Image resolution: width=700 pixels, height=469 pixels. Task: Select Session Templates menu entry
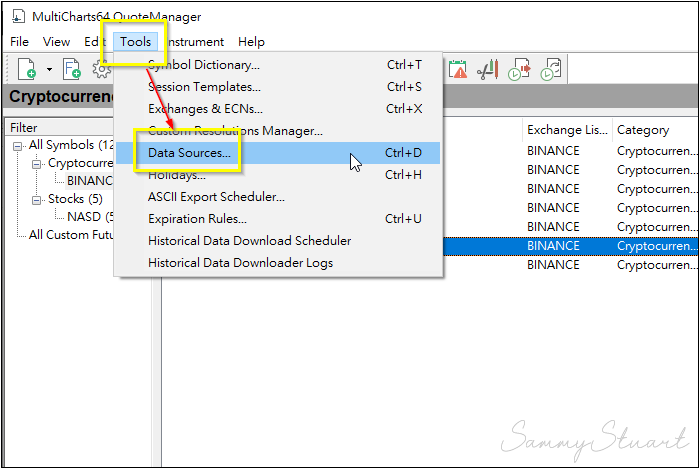[x=278, y=87]
